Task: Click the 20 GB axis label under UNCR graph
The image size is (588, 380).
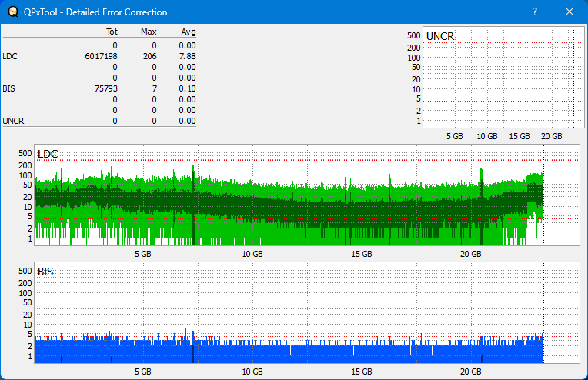Action: [551, 136]
